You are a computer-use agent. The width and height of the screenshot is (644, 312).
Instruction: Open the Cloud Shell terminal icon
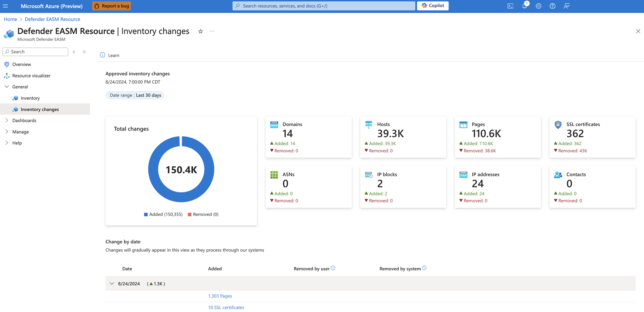click(x=510, y=6)
